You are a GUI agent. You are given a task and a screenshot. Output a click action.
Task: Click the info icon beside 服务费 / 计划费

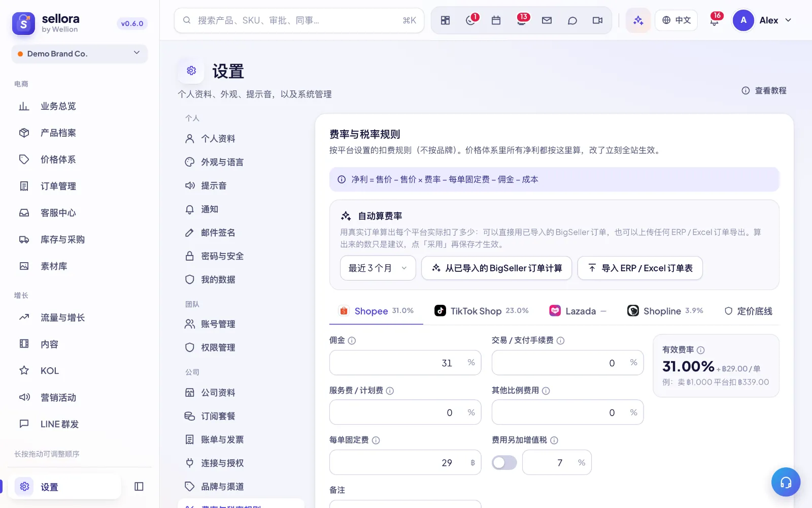pos(390,391)
